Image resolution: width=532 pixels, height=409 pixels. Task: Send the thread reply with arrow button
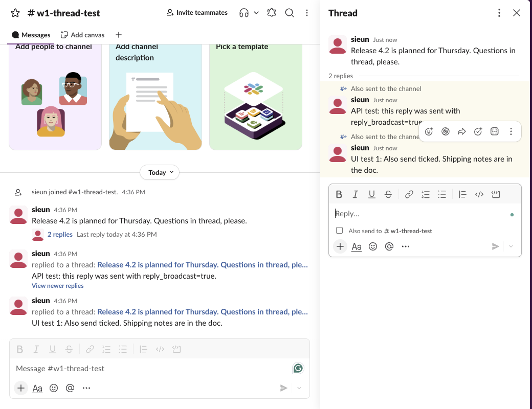[x=495, y=246]
